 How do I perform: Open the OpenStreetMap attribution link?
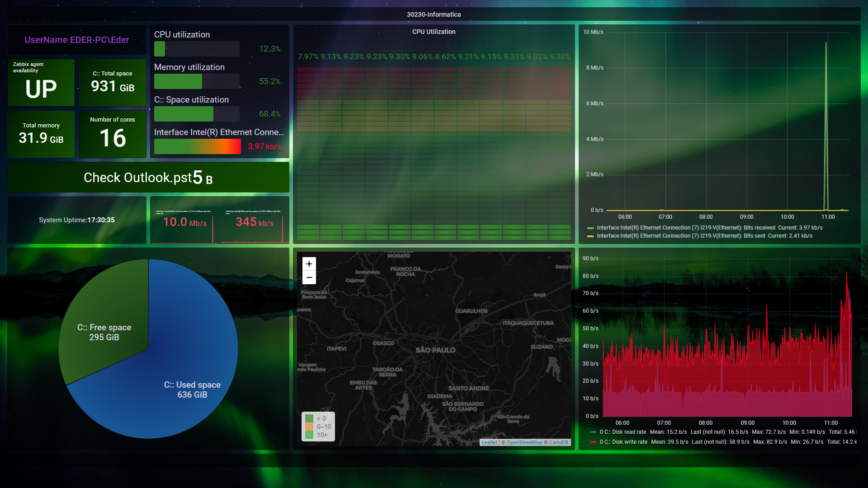pyautogui.click(x=524, y=442)
